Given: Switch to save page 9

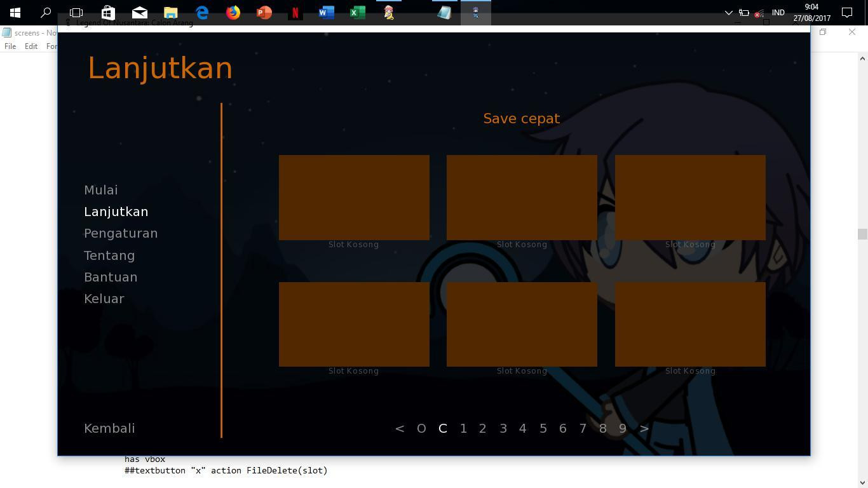Looking at the screenshot, I should click(623, 428).
